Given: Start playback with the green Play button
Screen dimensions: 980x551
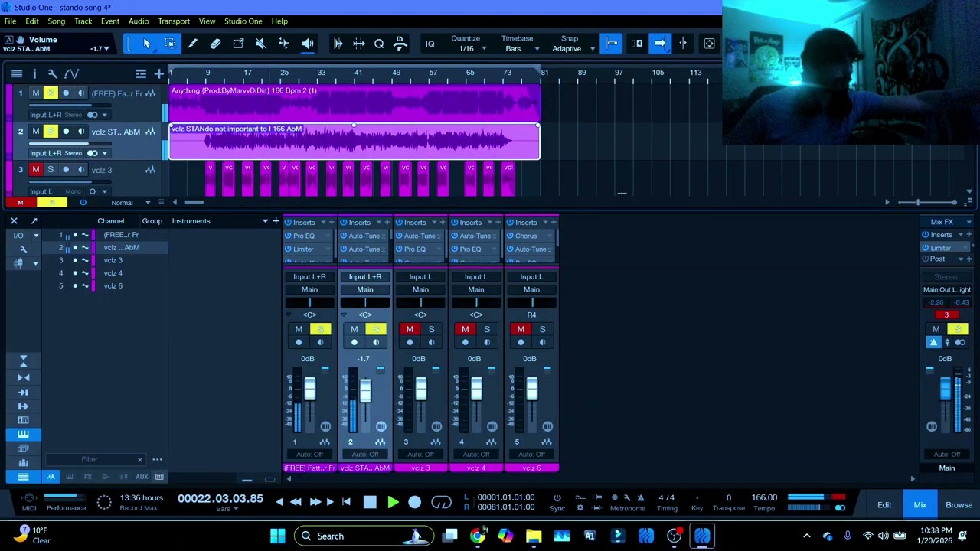Looking at the screenshot, I should pos(393,502).
